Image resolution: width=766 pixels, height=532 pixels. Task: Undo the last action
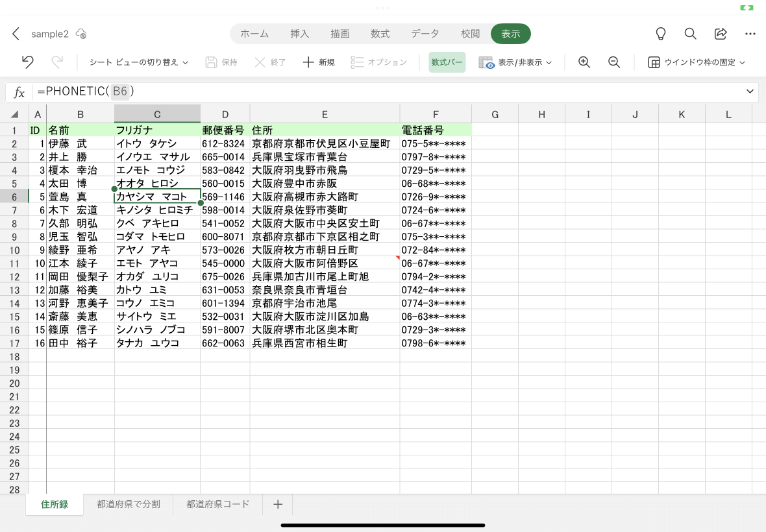pos(28,62)
